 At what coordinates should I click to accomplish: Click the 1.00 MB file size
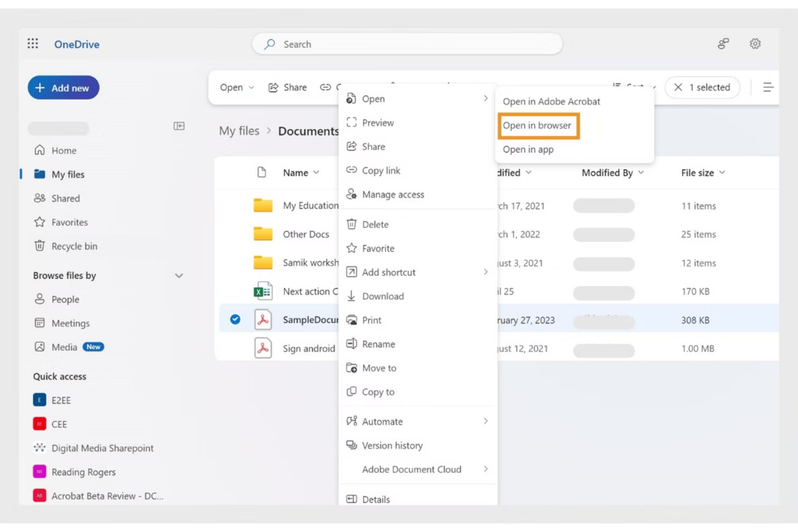(698, 349)
